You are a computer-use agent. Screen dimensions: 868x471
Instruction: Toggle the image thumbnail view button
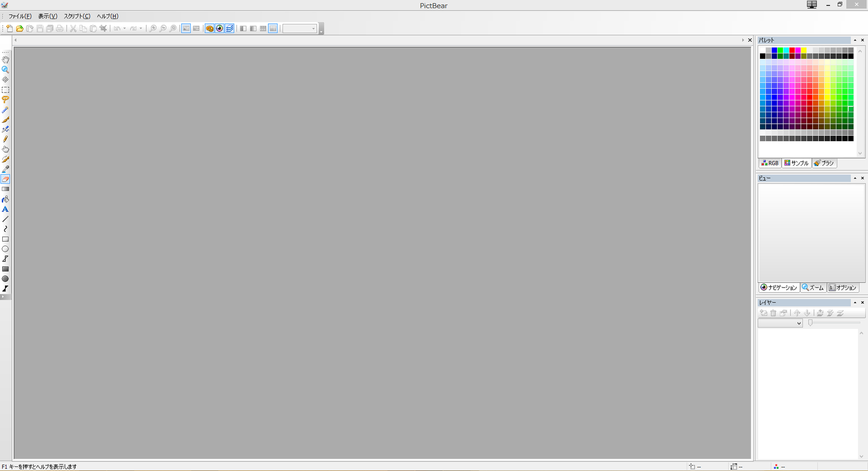click(x=186, y=29)
